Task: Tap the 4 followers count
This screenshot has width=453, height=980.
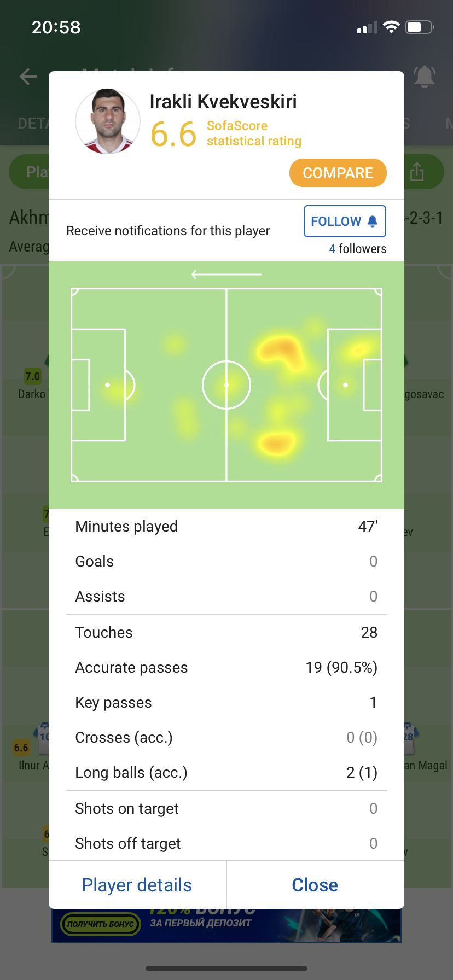Action: tap(358, 249)
